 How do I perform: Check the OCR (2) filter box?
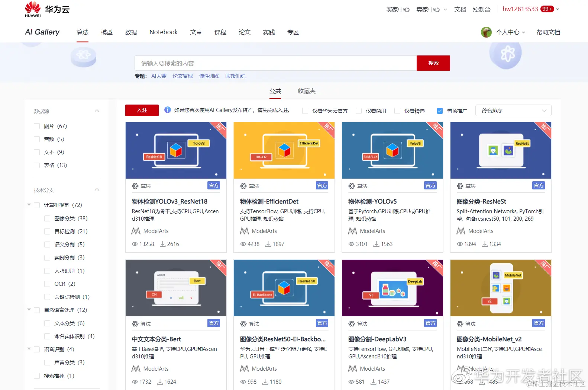pyautogui.click(x=47, y=284)
